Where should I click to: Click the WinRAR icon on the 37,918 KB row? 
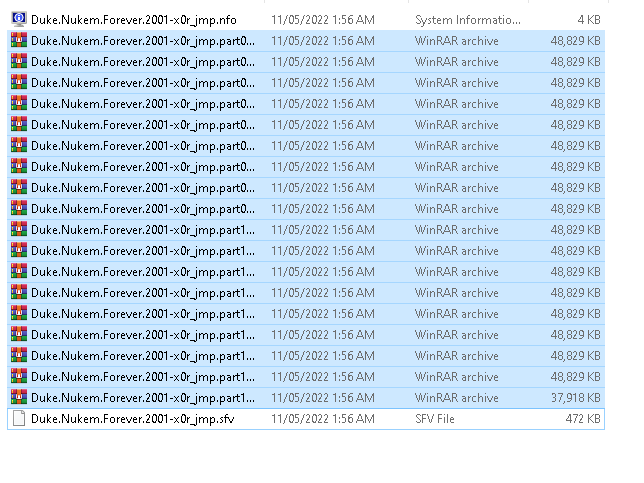[x=19, y=397]
